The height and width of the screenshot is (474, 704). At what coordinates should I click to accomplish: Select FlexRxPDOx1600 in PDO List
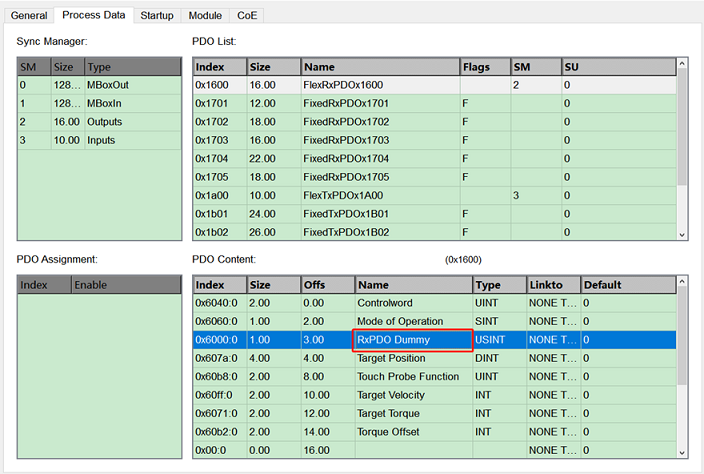434,85
